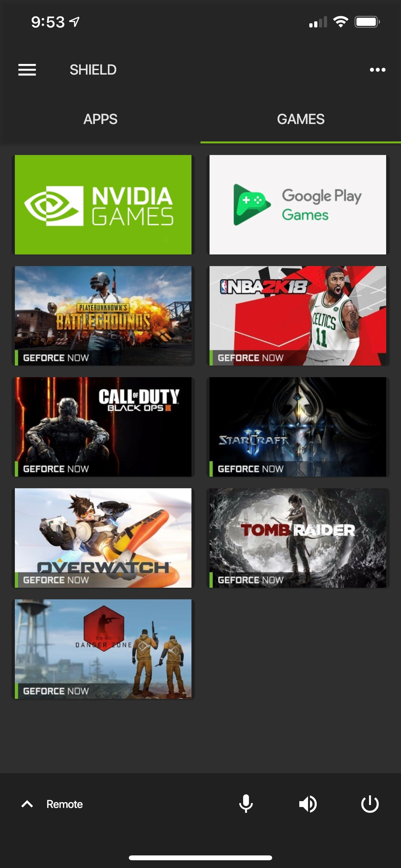Launch CS:GO Danger Zone tile
Viewport: 401px width, 868px height.
click(x=103, y=649)
